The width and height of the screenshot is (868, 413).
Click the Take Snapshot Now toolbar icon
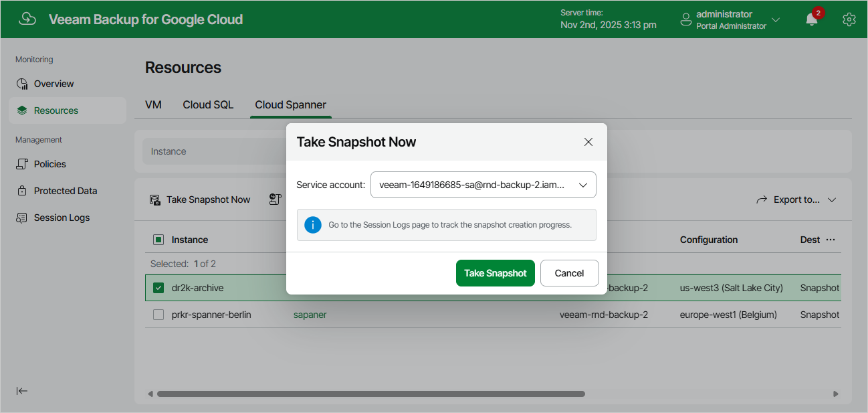click(x=155, y=199)
